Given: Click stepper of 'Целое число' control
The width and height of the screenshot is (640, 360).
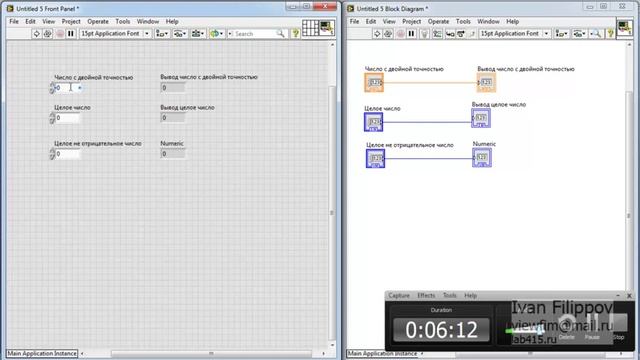Looking at the screenshot, I should click(x=52, y=118).
